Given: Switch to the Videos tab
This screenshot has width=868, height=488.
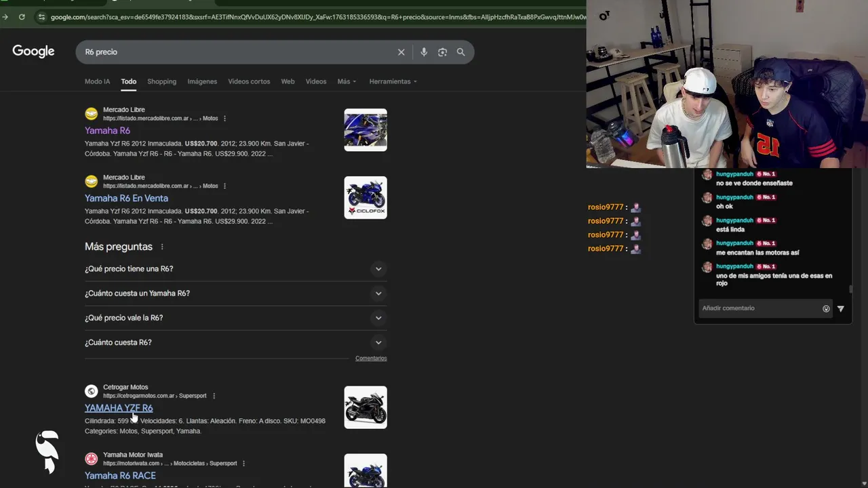Looking at the screenshot, I should click(x=316, y=81).
